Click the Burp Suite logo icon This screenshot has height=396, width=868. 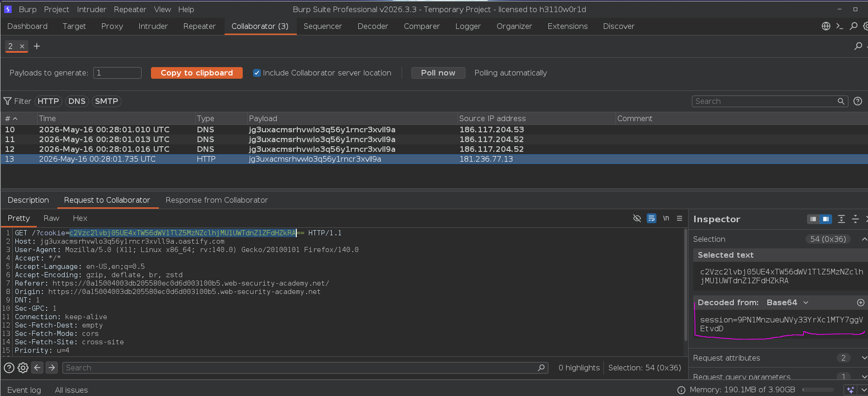(7, 9)
